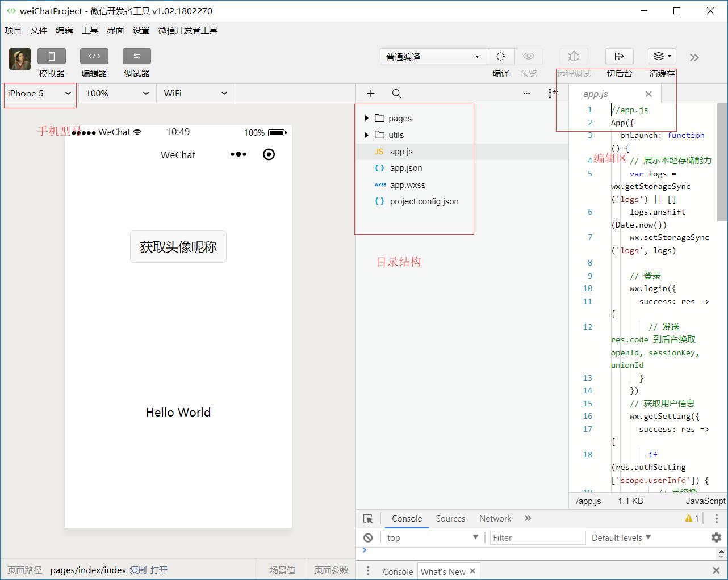This screenshot has width=728, height=580.
Task: Click the 预览 eye preview icon
Action: click(x=529, y=56)
